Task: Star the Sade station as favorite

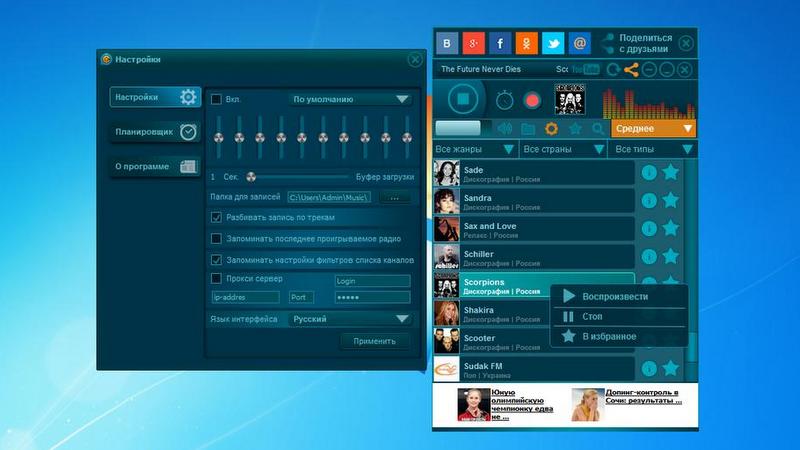Action: pyautogui.click(x=670, y=172)
